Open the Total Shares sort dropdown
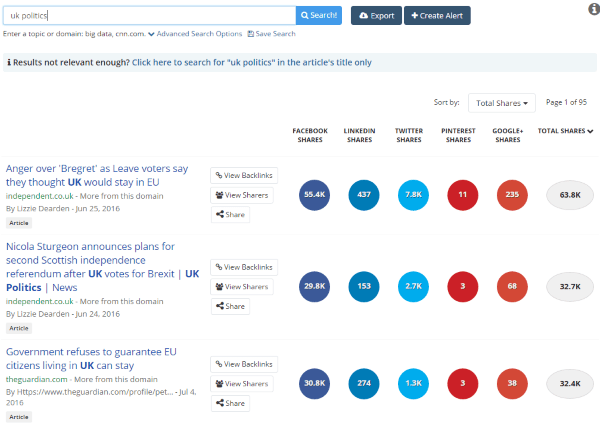Screen dimensions: 600x428 [x=505, y=103]
